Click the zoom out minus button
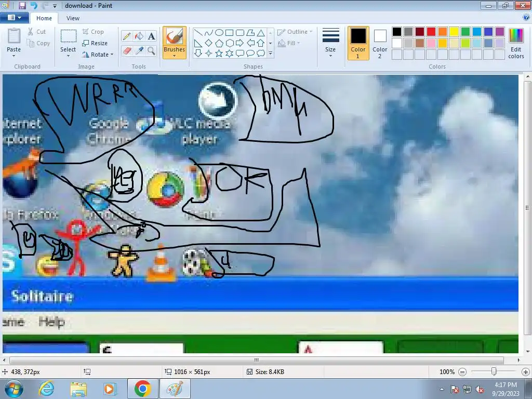The width and height of the screenshot is (532, 399). (x=462, y=372)
